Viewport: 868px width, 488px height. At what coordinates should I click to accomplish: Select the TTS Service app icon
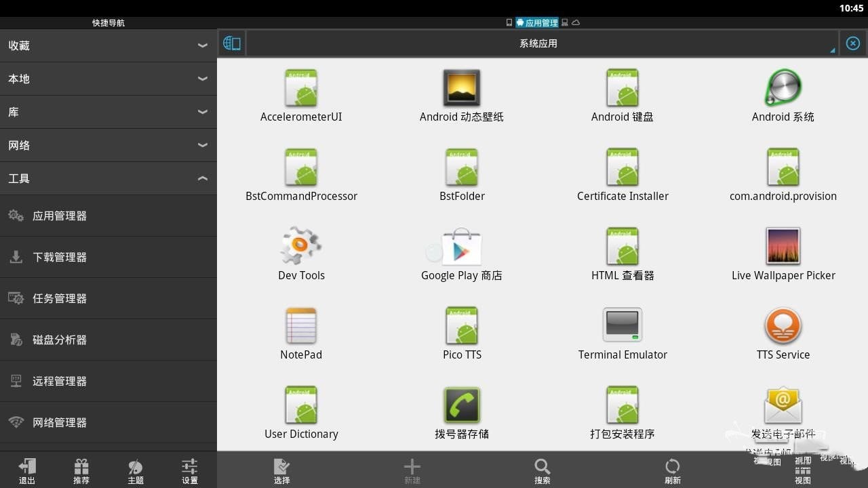click(783, 325)
